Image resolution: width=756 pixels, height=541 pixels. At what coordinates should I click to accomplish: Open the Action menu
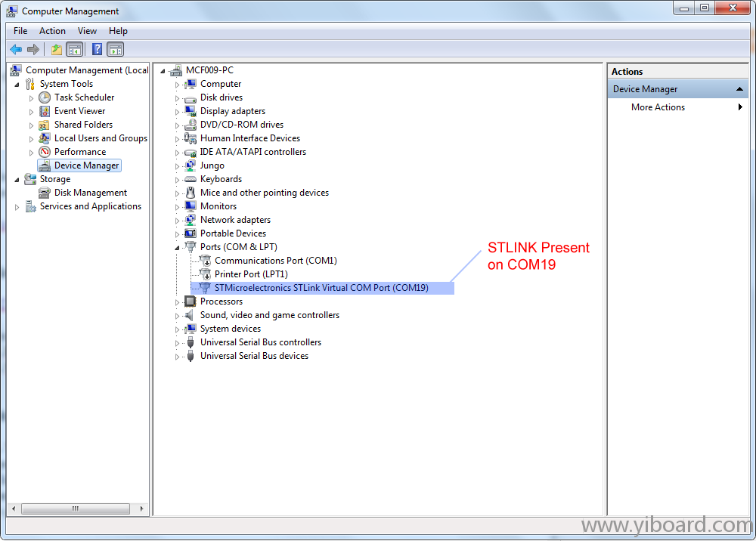pos(52,31)
